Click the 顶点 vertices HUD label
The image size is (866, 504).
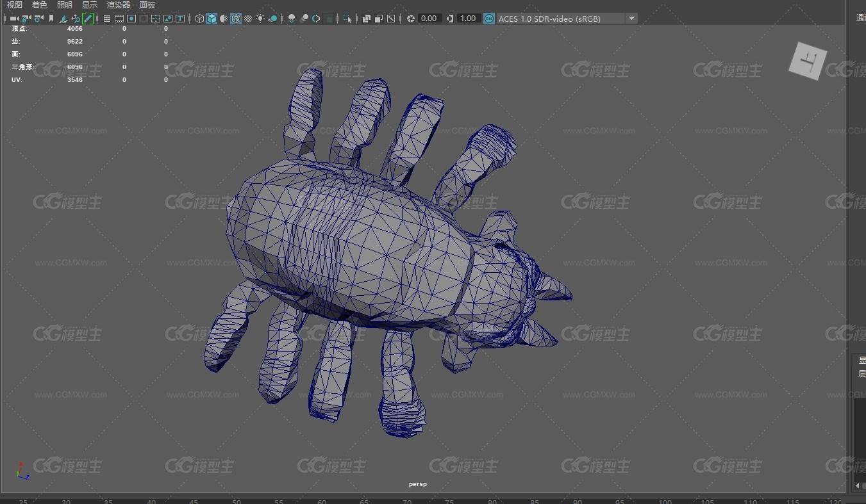[19, 29]
